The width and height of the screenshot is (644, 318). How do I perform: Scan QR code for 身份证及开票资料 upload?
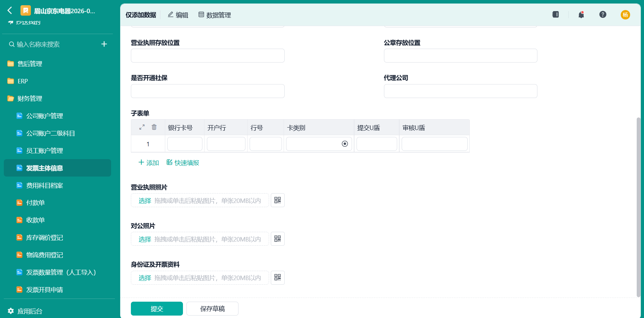pos(277,278)
